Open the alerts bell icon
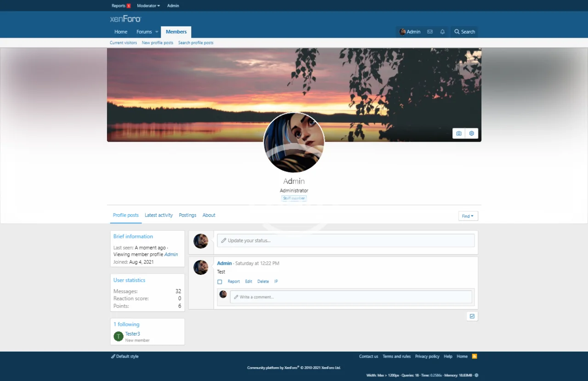 pyautogui.click(x=442, y=32)
